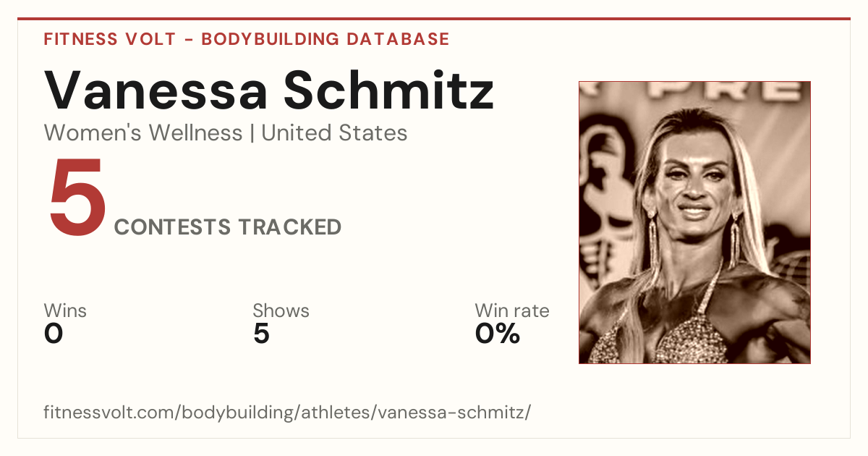
Task: Click the 0% win rate value
Action: click(498, 334)
